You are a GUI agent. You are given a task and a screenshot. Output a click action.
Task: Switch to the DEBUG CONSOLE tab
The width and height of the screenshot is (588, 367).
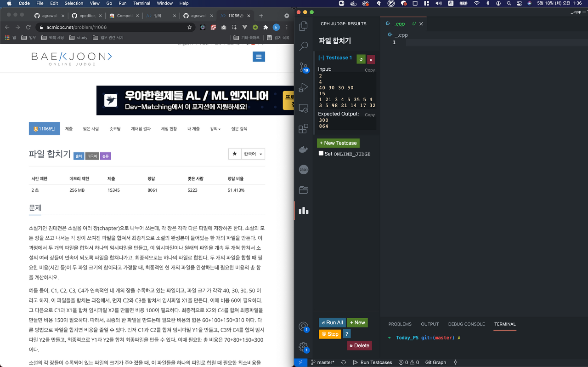(x=466, y=324)
